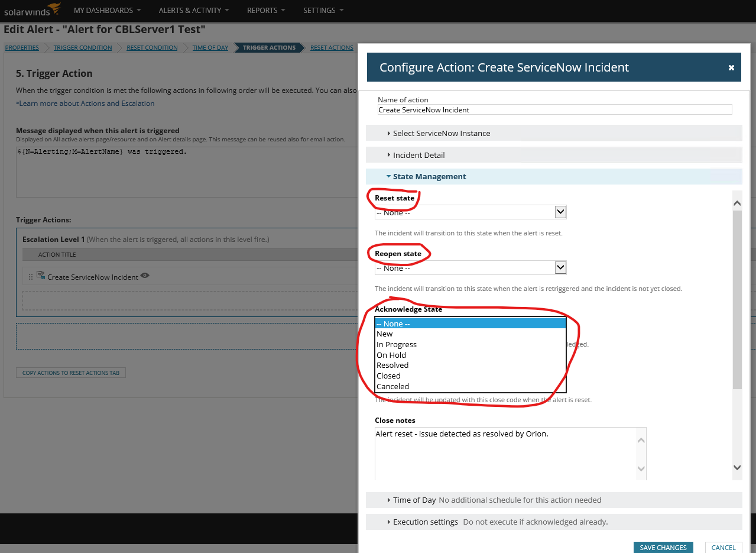This screenshot has height=553, width=756.
Task: Click dialog scrollbar up arrow
Action: point(737,203)
